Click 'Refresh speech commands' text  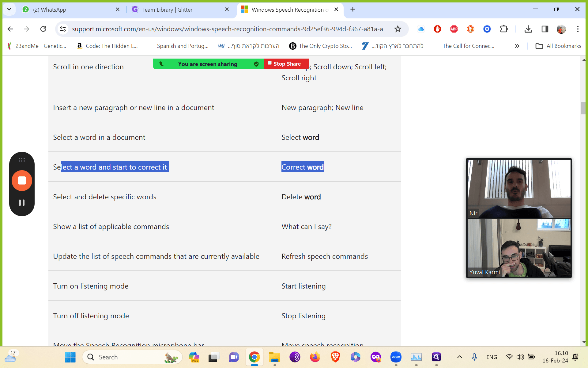pos(325,256)
